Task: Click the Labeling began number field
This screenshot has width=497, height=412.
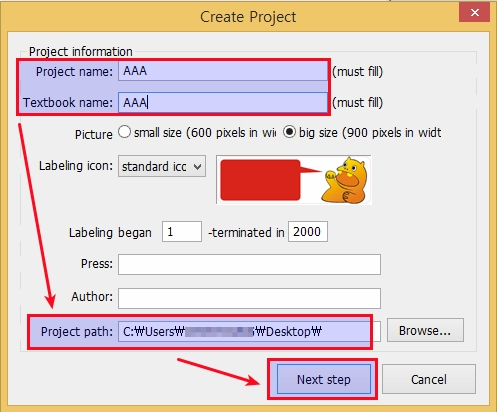Action: click(182, 231)
